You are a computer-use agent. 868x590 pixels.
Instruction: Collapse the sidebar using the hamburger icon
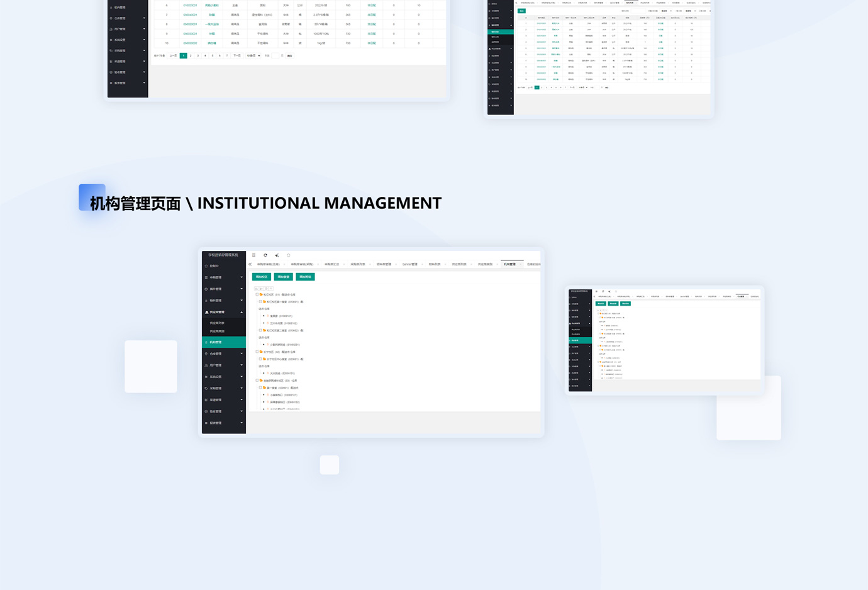coord(253,254)
